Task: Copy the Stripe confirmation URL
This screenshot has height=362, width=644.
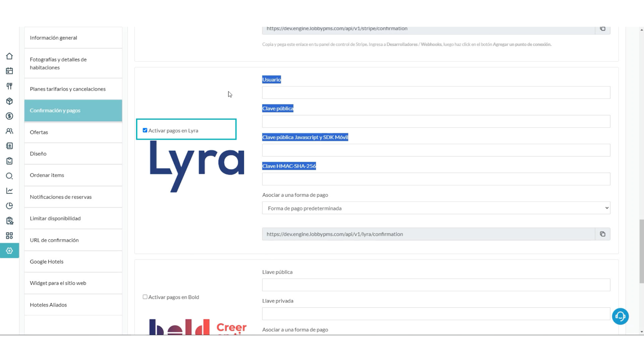Action: 603,29
